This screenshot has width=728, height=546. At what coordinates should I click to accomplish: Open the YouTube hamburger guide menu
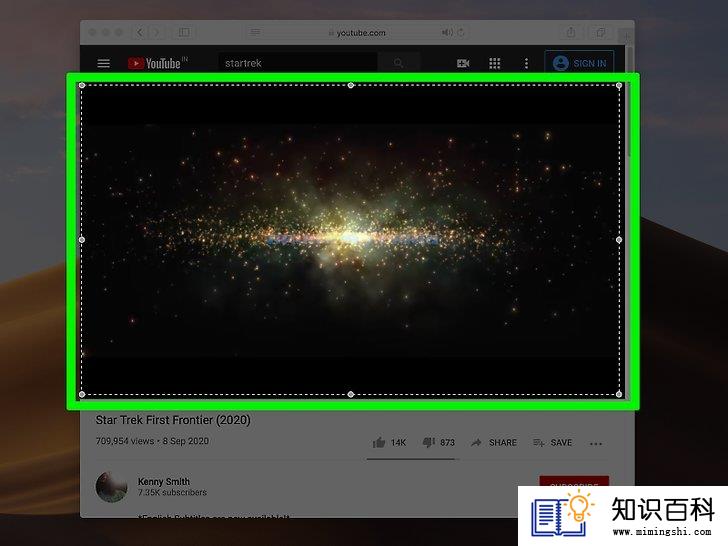tap(104, 63)
